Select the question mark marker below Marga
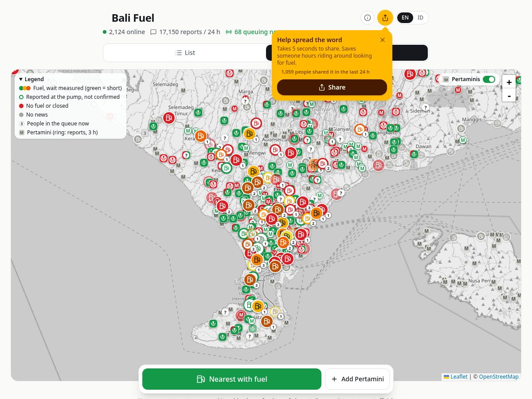532x399 pixels. (244, 101)
